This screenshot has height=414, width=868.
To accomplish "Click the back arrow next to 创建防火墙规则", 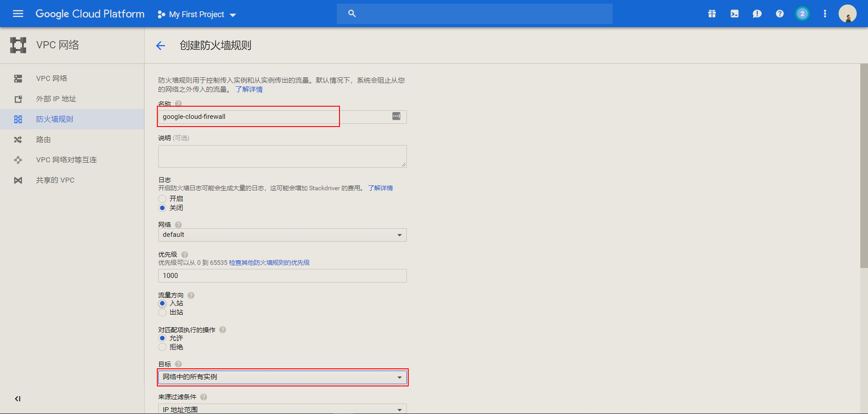I will [160, 45].
